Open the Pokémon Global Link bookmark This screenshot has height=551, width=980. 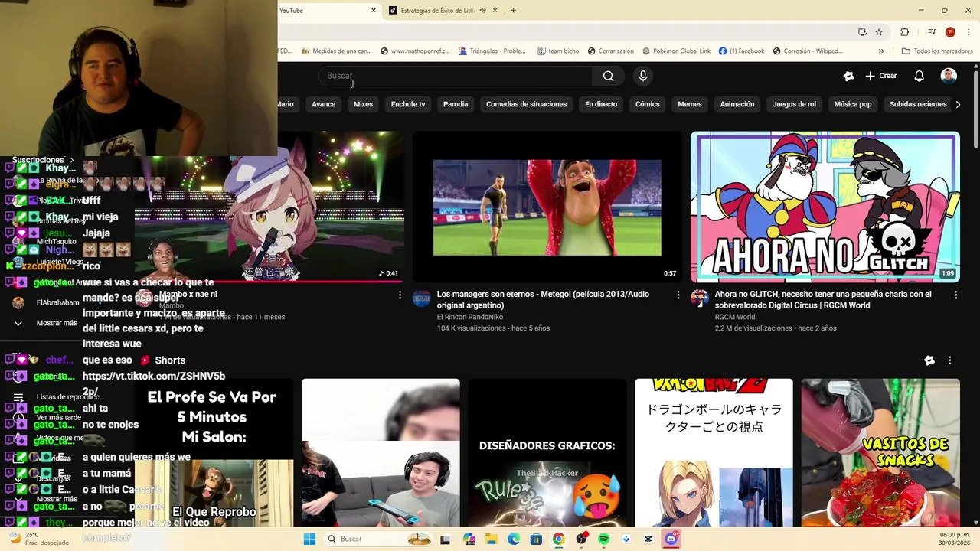tap(676, 51)
